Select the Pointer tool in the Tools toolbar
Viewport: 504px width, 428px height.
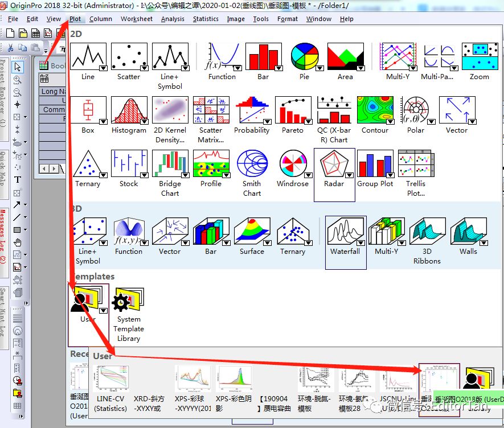17,67
